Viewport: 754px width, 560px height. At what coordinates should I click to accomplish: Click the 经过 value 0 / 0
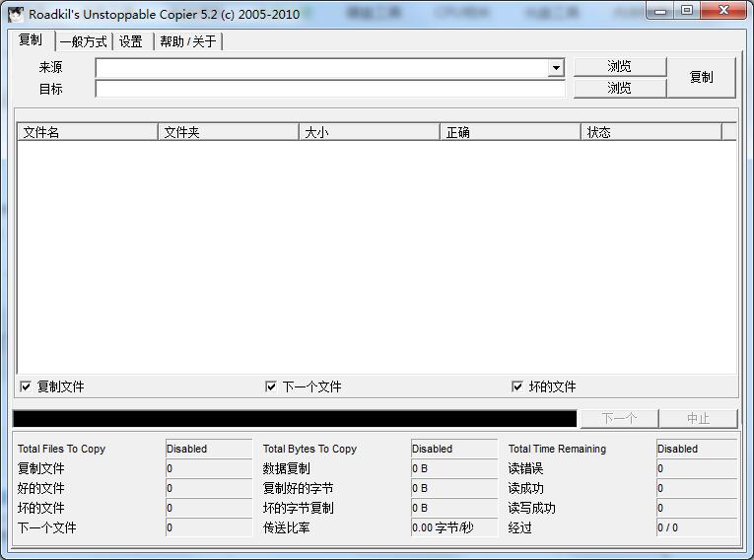(697, 527)
